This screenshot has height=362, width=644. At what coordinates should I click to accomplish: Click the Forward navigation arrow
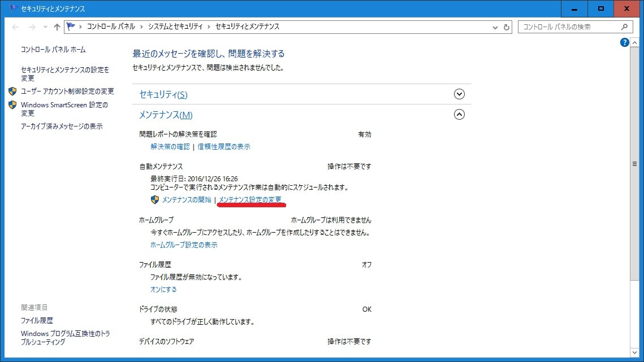point(32,27)
